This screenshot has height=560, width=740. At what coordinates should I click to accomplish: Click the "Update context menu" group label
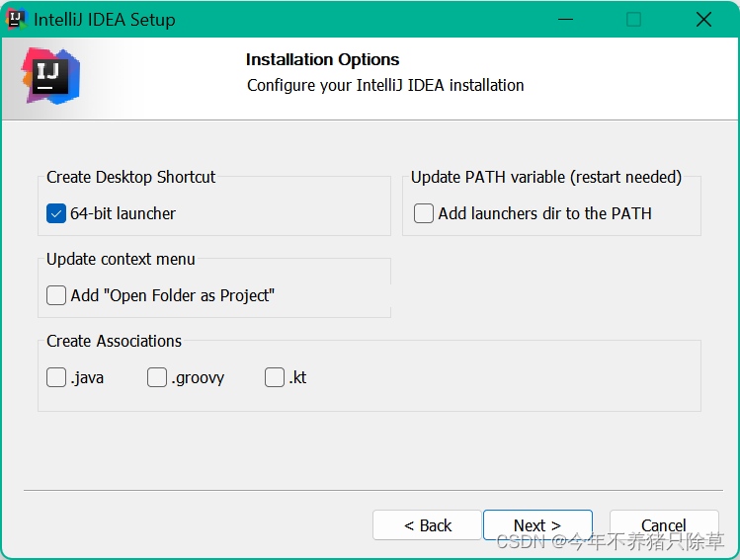[x=121, y=259]
